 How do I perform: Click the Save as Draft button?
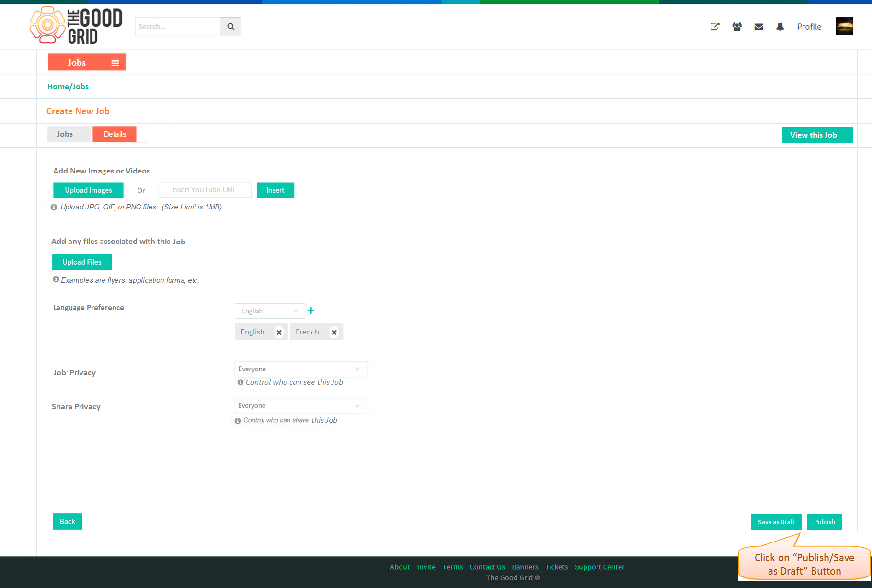776,522
